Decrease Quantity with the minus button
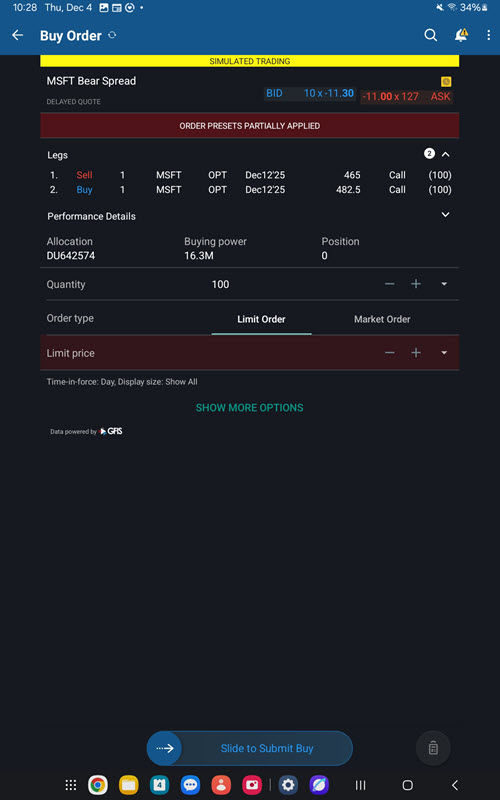The height and width of the screenshot is (800, 500). click(390, 284)
